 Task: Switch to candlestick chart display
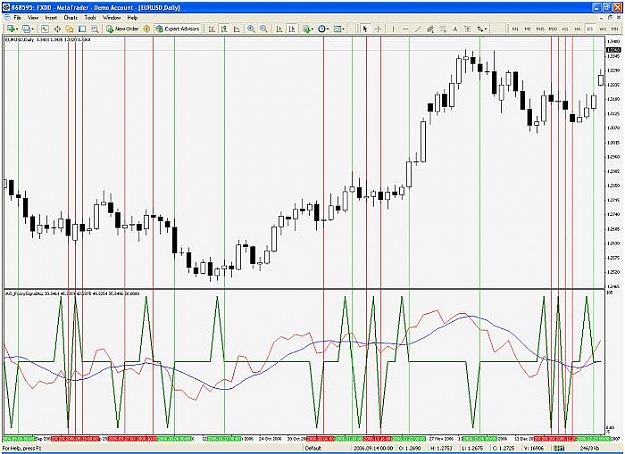[x=224, y=29]
